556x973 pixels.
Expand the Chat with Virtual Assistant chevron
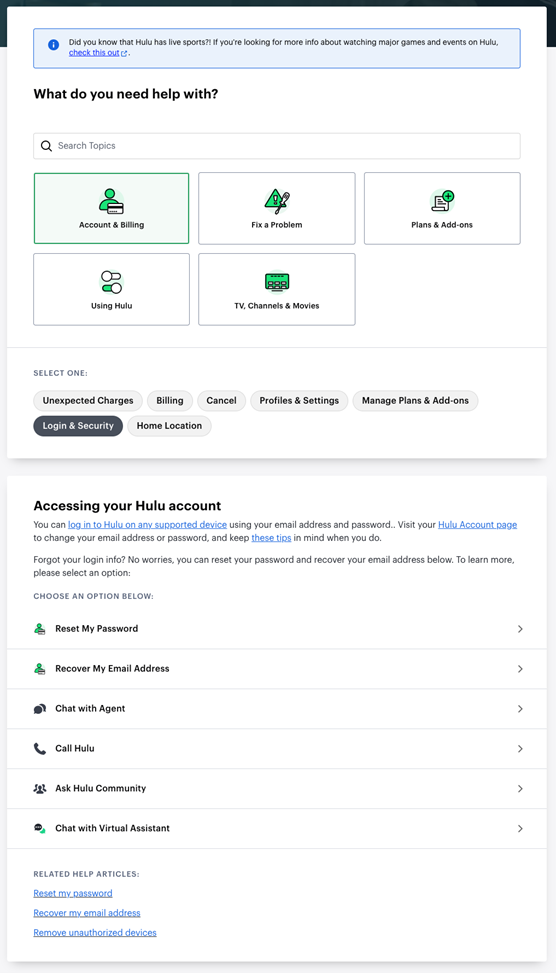pyautogui.click(x=520, y=828)
